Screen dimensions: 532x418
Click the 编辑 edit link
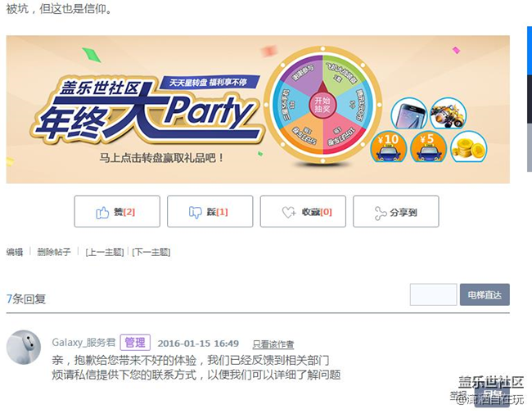point(15,252)
